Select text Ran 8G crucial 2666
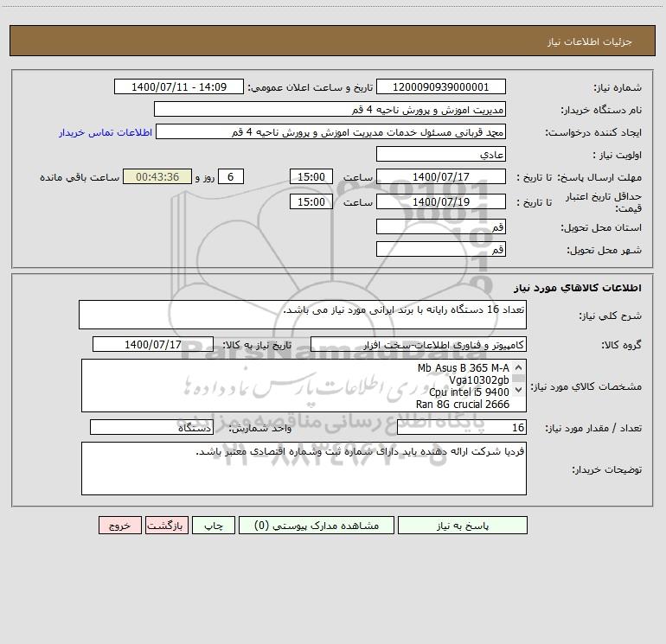Image resolution: width=666 pixels, height=644 pixels. [463, 405]
